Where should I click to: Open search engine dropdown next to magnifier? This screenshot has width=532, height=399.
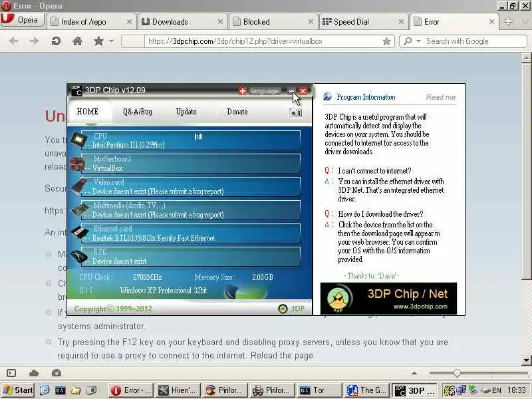(418, 41)
